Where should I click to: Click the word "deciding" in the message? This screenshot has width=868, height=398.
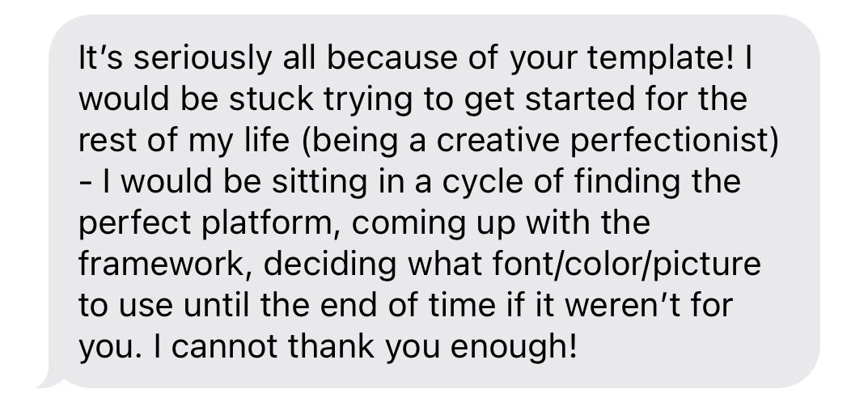[x=330, y=264]
